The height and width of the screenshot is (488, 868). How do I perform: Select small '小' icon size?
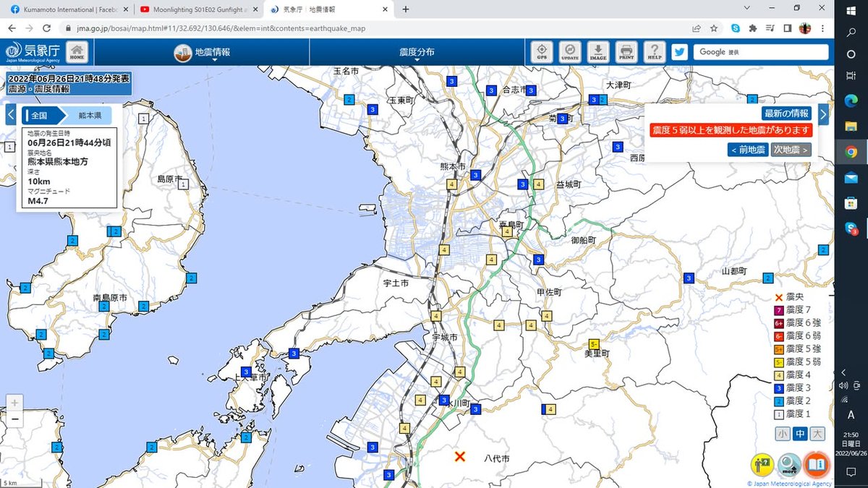point(782,434)
